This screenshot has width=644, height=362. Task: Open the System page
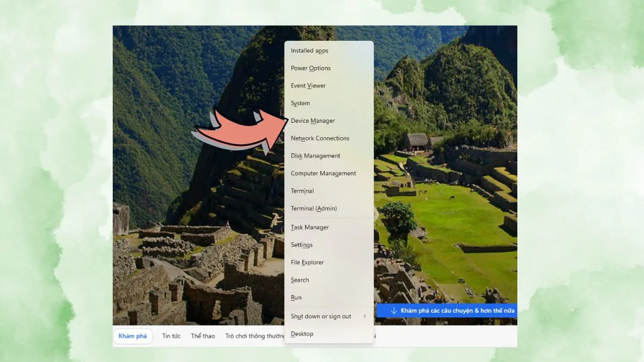[x=300, y=103]
